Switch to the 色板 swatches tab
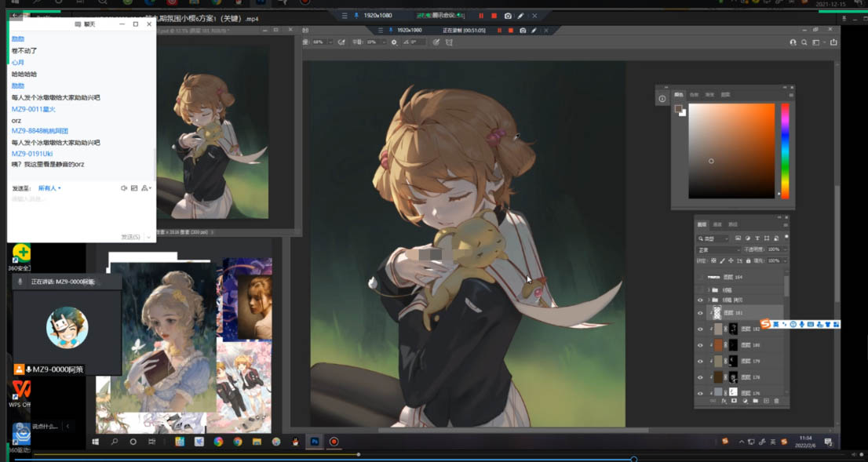The height and width of the screenshot is (462, 868). 695,95
